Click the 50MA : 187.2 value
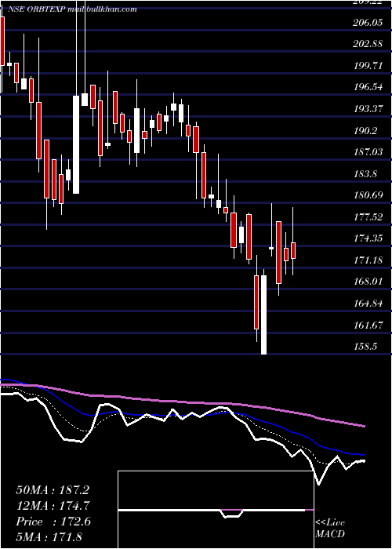 [x=53, y=490]
